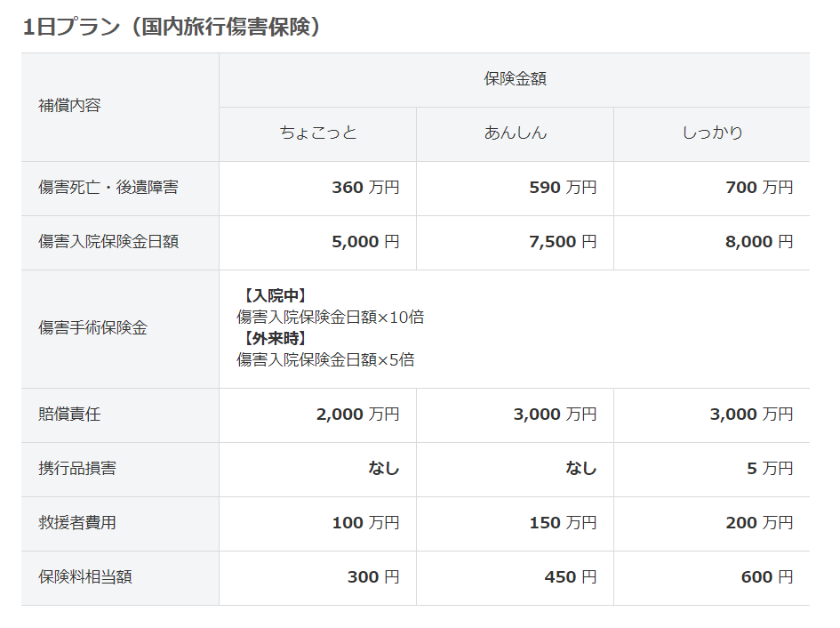The image size is (840, 628).
Task: Select the 8,000 円 value
Action: coord(760,242)
